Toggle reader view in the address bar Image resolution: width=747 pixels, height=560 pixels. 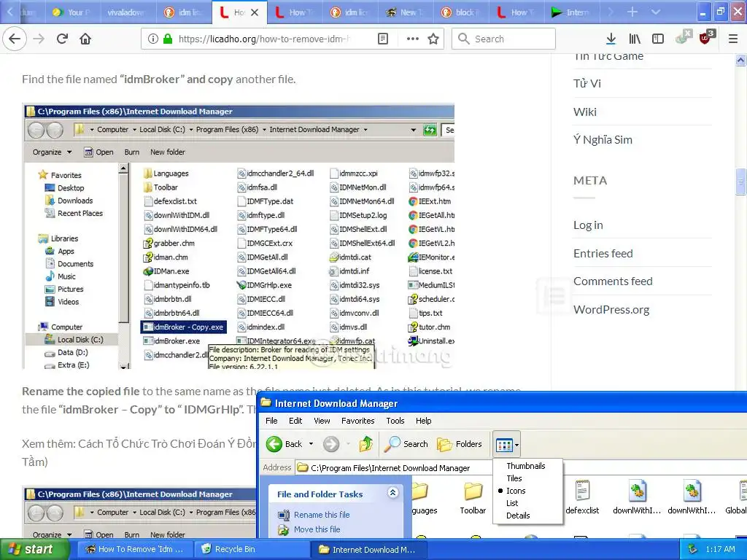click(x=382, y=39)
